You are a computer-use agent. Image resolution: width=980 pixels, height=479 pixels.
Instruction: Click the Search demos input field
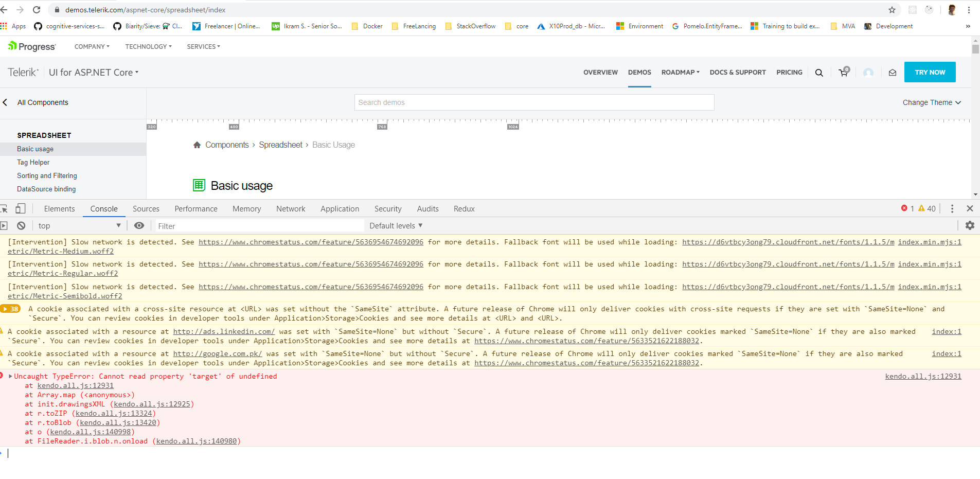(x=534, y=102)
